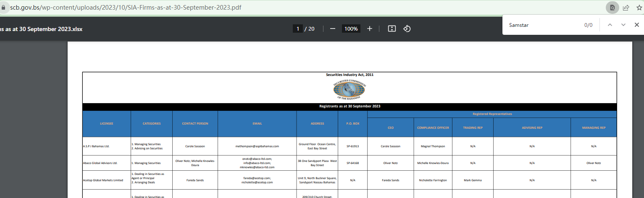Screen dimensions: 644x198
Task: Close the find in page bar
Action: pyautogui.click(x=637, y=25)
